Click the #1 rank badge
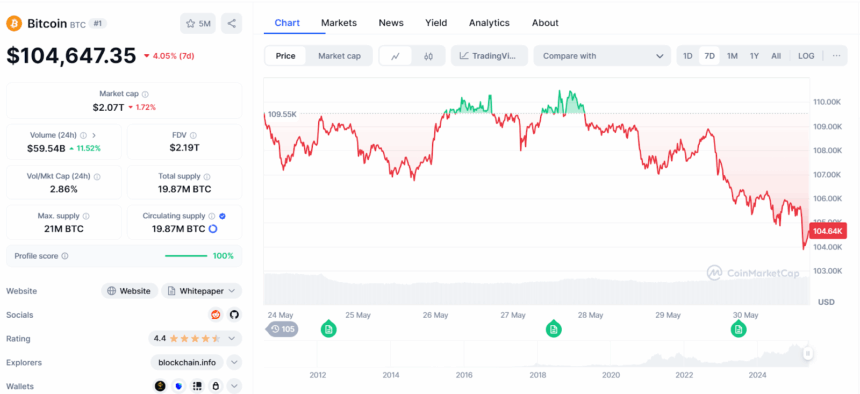 click(99, 24)
